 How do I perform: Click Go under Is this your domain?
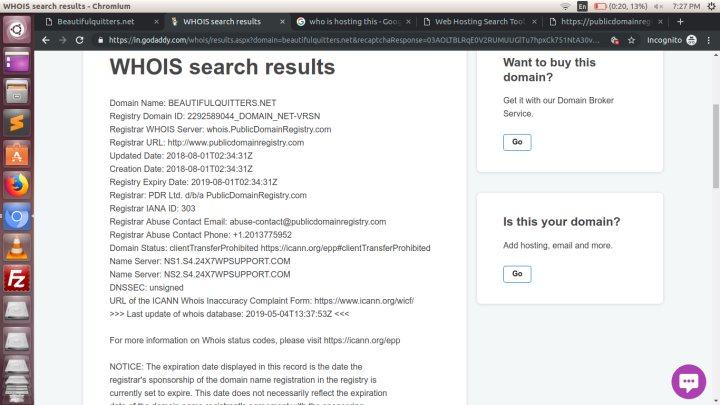[517, 274]
